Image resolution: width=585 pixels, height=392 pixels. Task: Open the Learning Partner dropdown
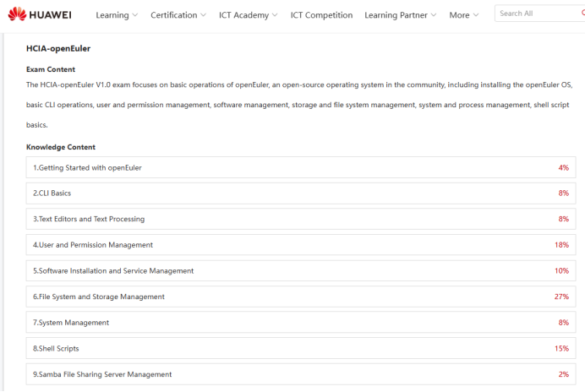click(x=400, y=15)
